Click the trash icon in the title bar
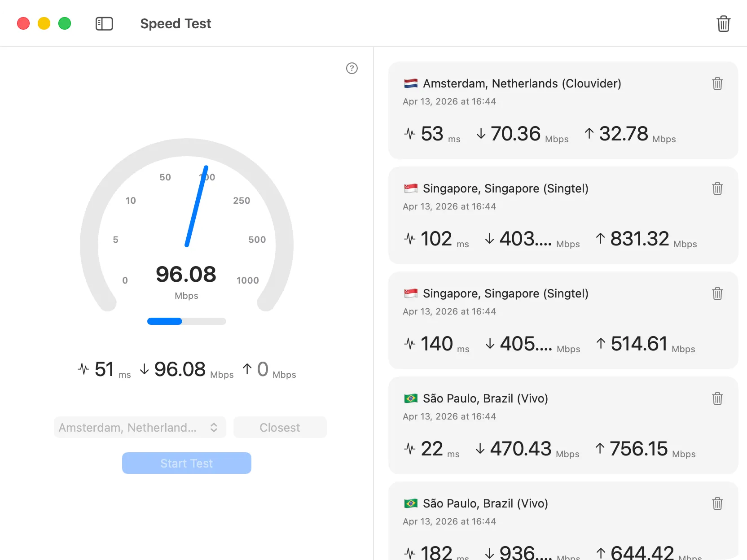Viewport: 747px width, 560px height. [x=723, y=24]
